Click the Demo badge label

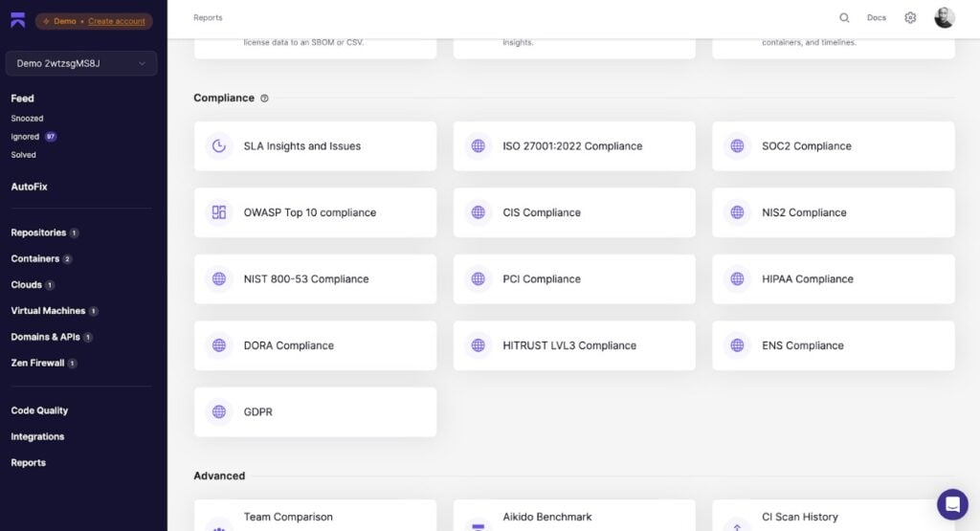[64, 21]
